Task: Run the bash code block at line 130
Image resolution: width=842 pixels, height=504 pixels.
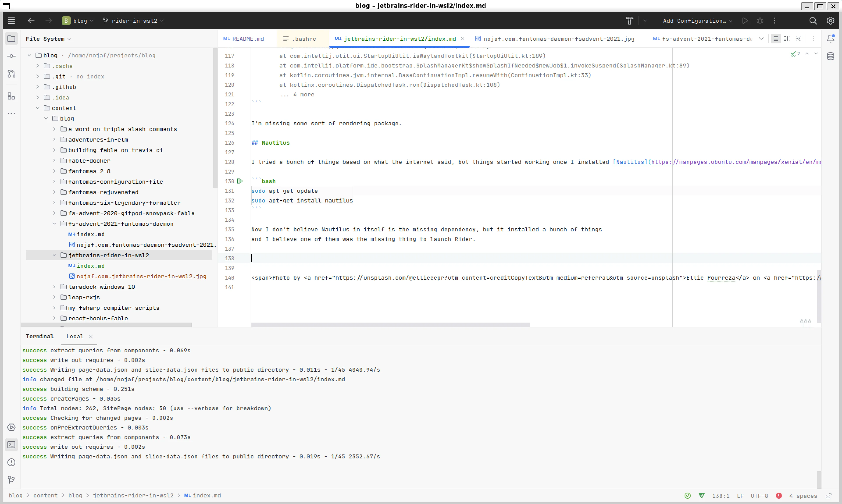Action: (x=240, y=181)
